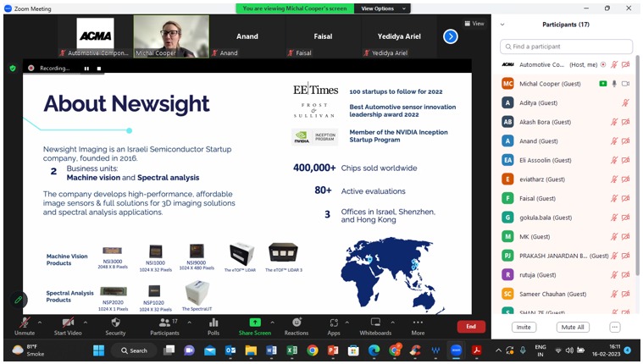
Task: Pause the recording
Action: coord(86,68)
